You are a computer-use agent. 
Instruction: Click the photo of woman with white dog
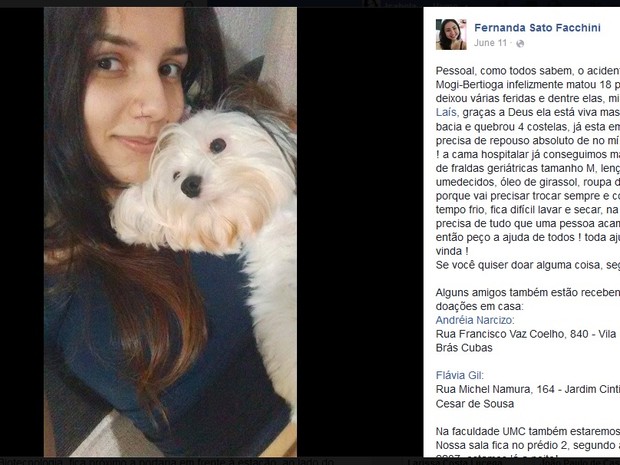170,232
